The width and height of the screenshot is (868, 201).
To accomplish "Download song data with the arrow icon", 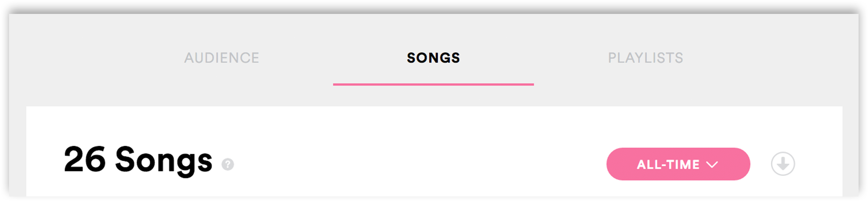I will click(x=783, y=164).
